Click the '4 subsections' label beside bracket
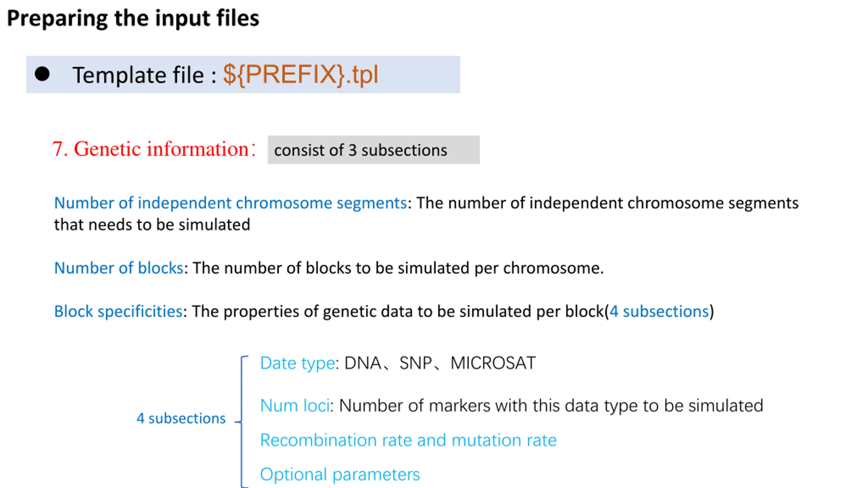Viewport: 868px width, 488px height. pyautogui.click(x=181, y=418)
